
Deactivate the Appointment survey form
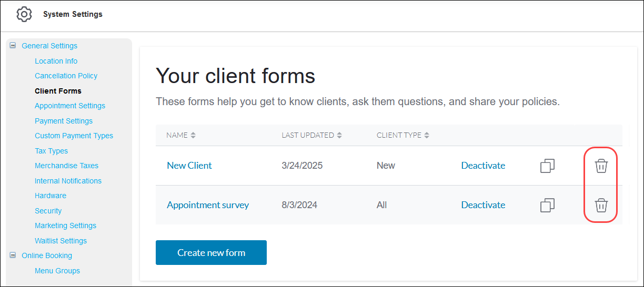pyautogui.click(x=483, y=205)
